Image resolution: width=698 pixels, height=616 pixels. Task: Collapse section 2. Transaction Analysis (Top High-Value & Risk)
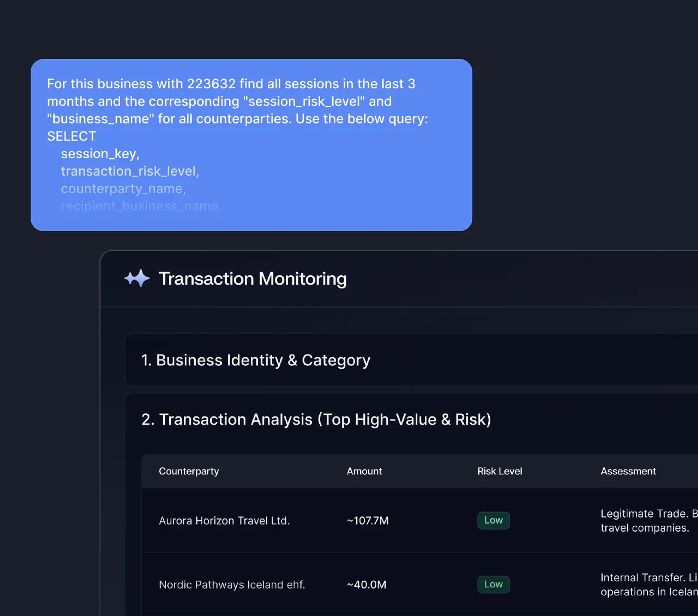coord(316,419)
